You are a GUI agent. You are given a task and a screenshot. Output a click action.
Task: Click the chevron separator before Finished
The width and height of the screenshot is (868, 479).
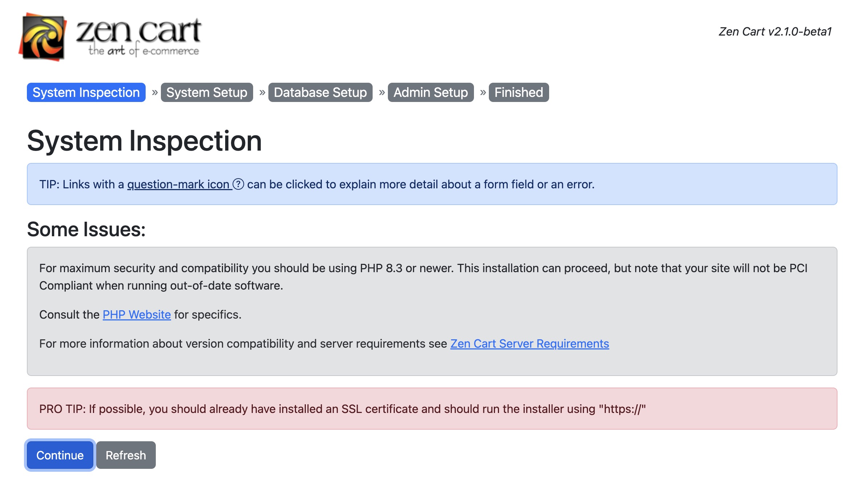click(x=483, y=92)
